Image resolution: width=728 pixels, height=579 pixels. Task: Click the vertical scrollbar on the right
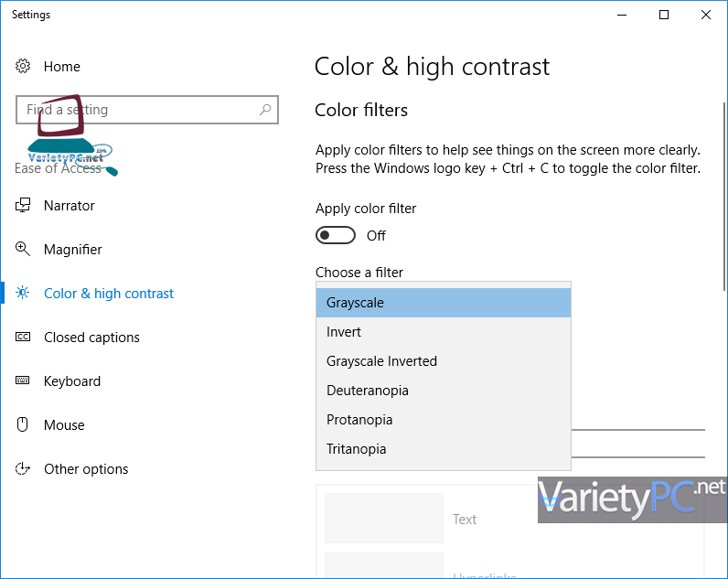pos(723,183)
